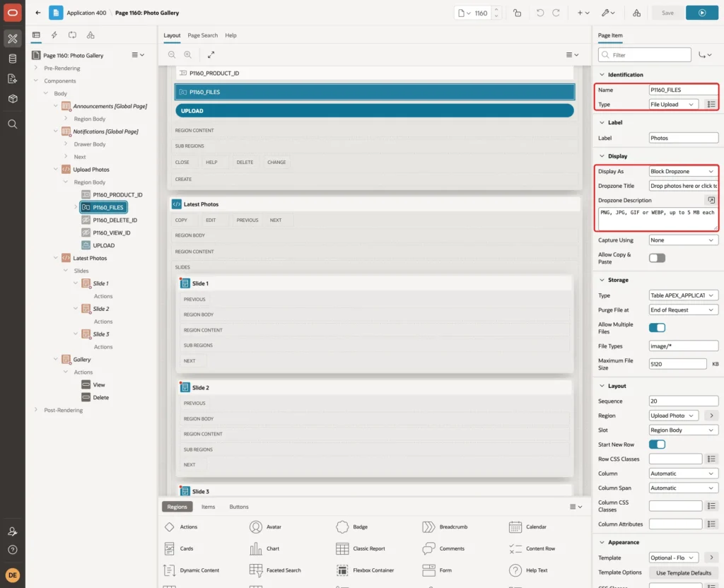Open the Create plus menu
The image size is (724, 588).
pos(583,13)
